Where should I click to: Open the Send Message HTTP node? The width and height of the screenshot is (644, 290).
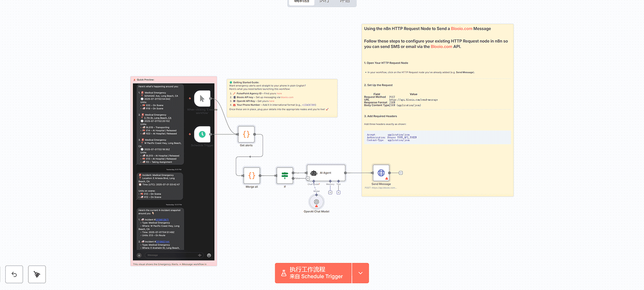tap(381, 173)
